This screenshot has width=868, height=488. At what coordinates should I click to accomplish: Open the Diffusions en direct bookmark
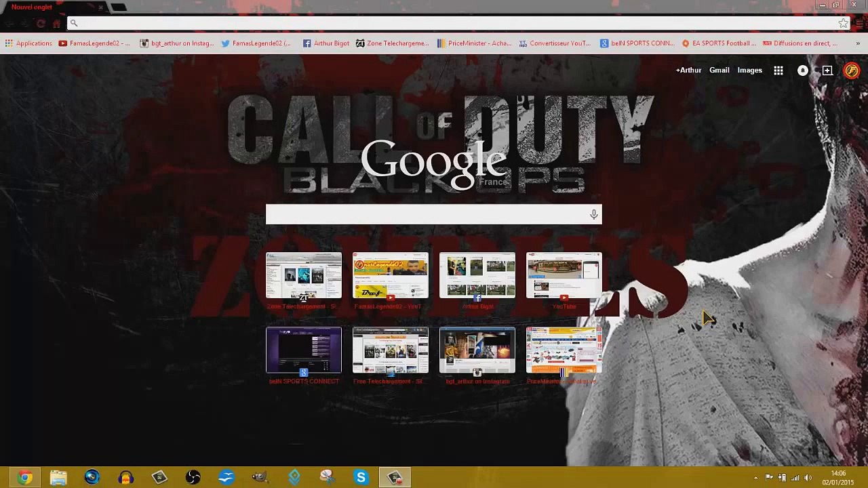point(801,43)
